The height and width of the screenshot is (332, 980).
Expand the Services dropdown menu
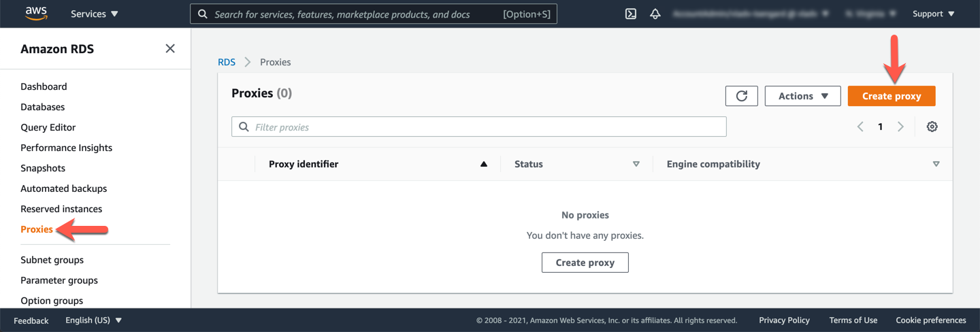[94, 14]
